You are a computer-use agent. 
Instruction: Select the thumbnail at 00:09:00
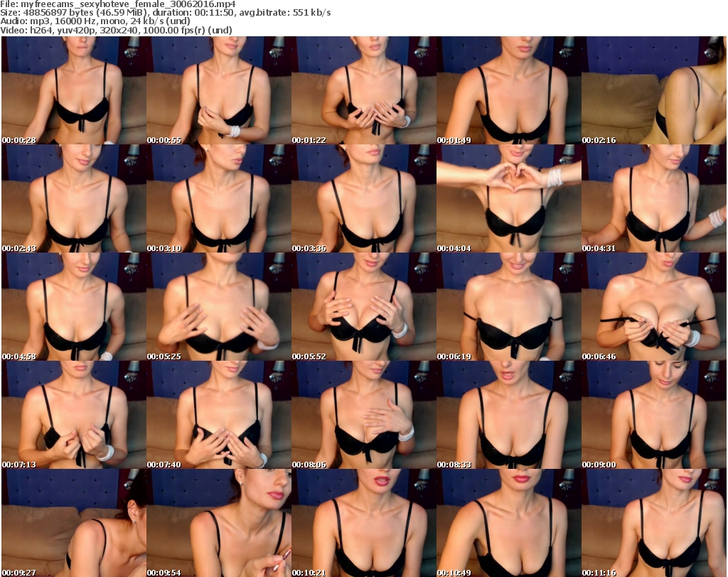653,415
